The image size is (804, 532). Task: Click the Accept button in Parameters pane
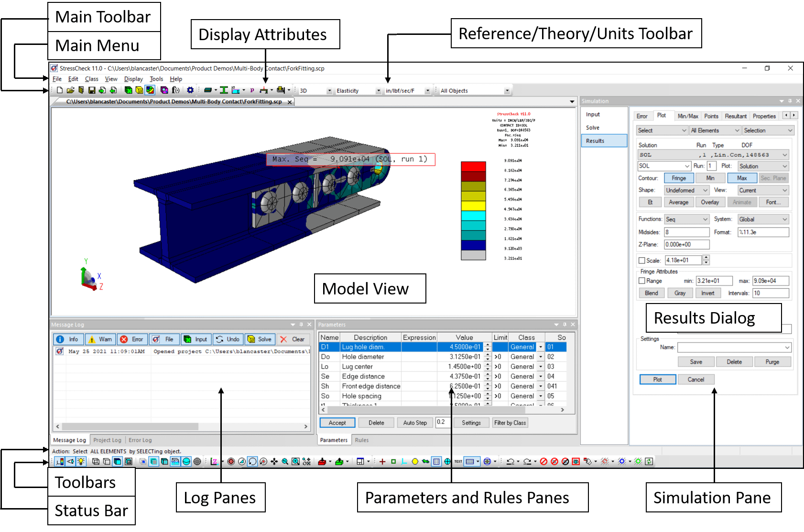click(337, 423)
